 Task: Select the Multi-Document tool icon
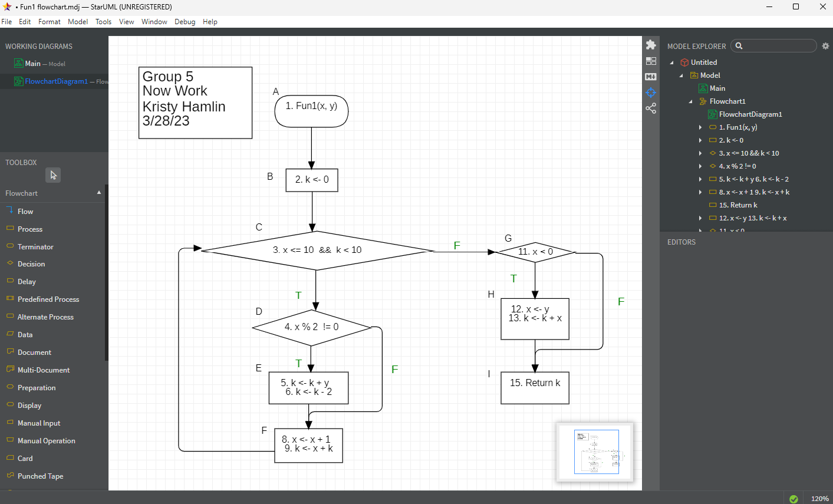[10, 369]
